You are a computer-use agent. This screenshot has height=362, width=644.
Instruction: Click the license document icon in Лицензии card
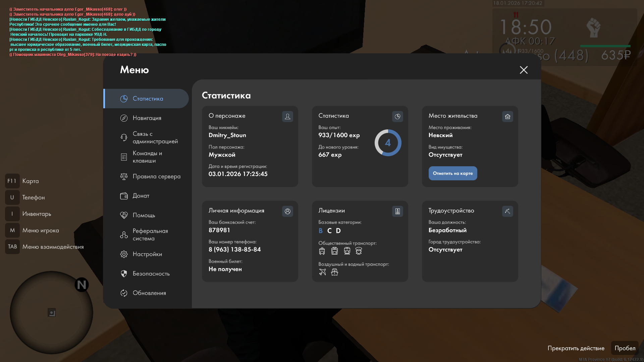[397, 212]
